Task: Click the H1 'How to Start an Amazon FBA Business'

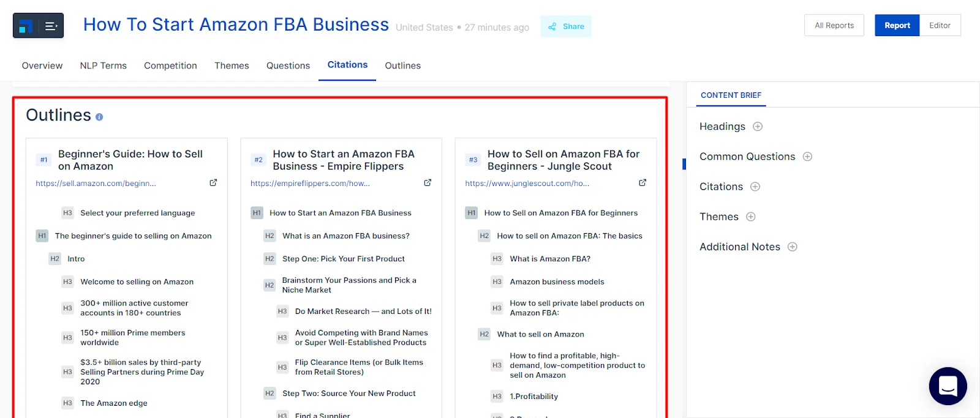Action: pos(341,213)
